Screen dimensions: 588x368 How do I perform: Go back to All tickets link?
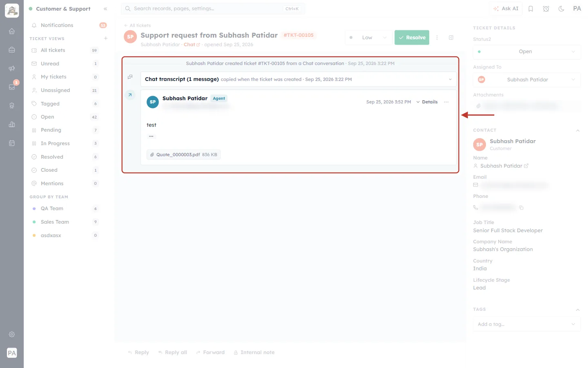(x=138, y=25)
